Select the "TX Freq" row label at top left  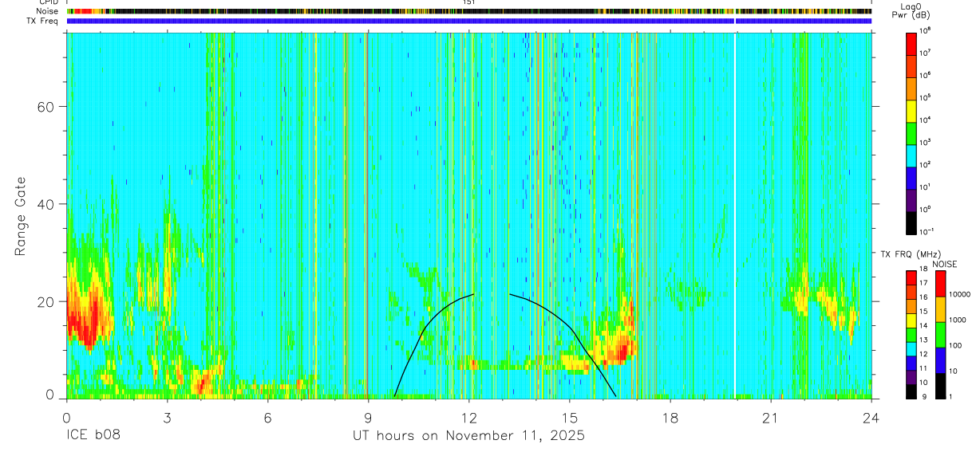(41, 21)
